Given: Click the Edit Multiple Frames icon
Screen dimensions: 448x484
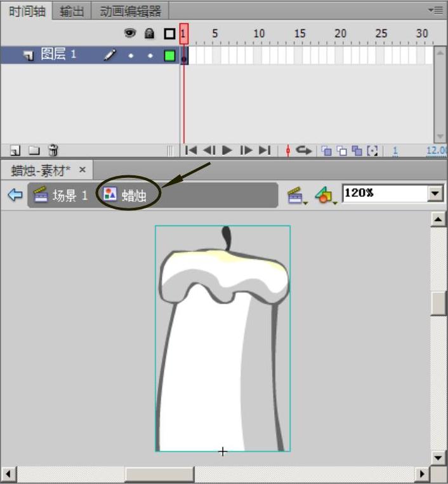Looking at the screenshot, I should [x=357, y=151].
